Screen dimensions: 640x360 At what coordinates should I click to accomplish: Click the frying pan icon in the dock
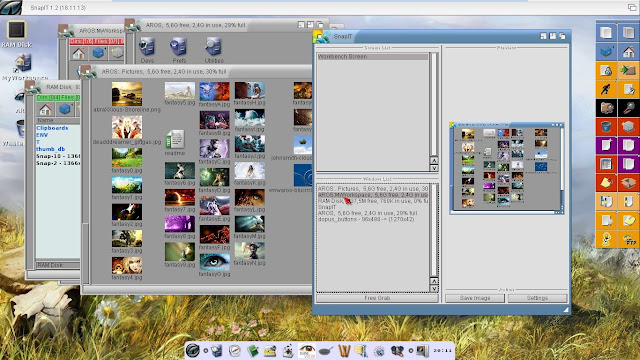tap(325, 350)
